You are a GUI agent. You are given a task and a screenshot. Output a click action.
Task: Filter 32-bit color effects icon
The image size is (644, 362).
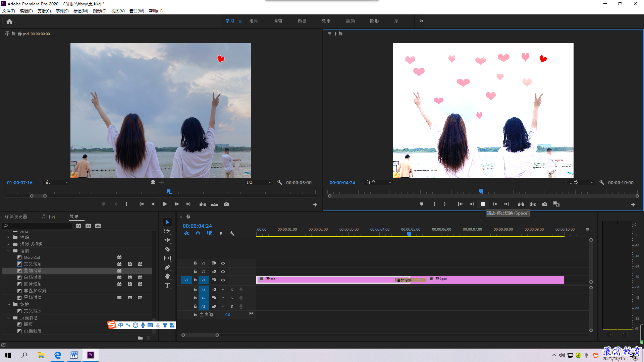(88, 226)
